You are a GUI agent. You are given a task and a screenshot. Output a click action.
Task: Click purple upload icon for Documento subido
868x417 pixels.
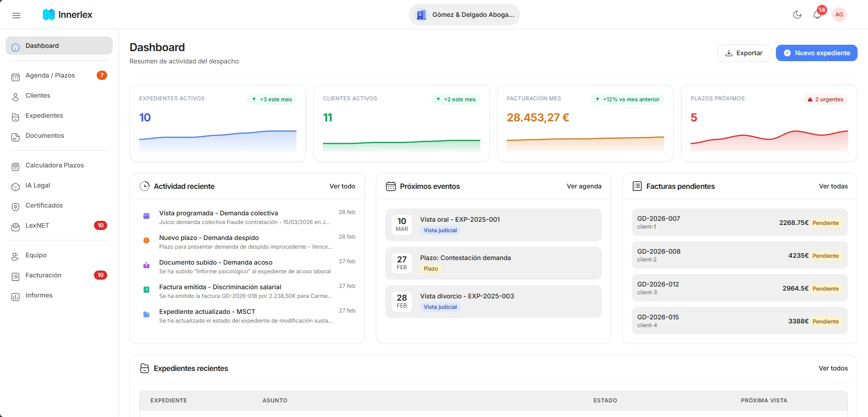146,265
